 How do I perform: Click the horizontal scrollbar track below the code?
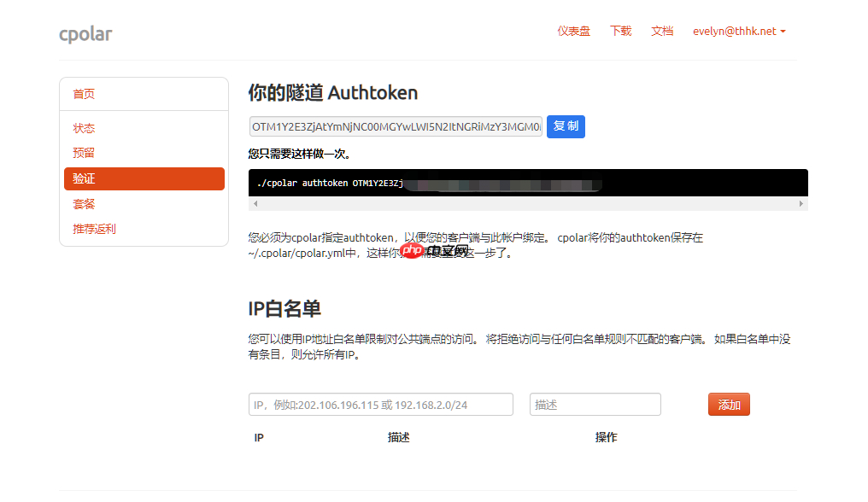(527, 203)
